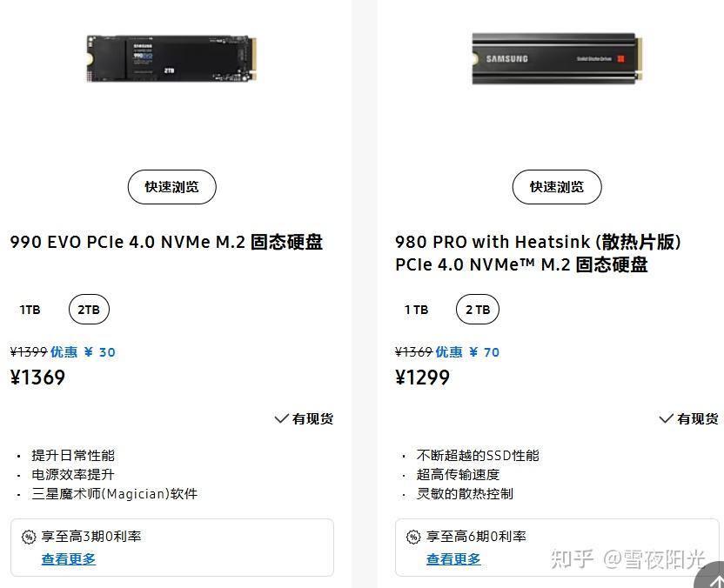This screenshot has width=724, height=588.
Task: Click the 990 EVO SSD product image
Action: coord(172,59)
